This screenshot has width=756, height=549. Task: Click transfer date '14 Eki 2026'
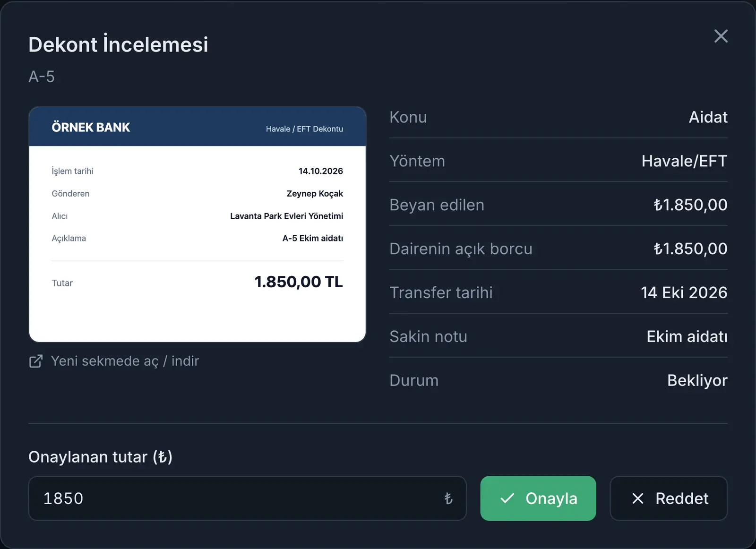684,293
